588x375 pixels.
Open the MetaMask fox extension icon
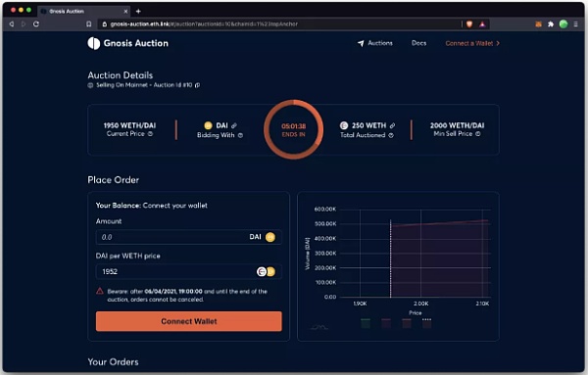(x=538, y=23)
